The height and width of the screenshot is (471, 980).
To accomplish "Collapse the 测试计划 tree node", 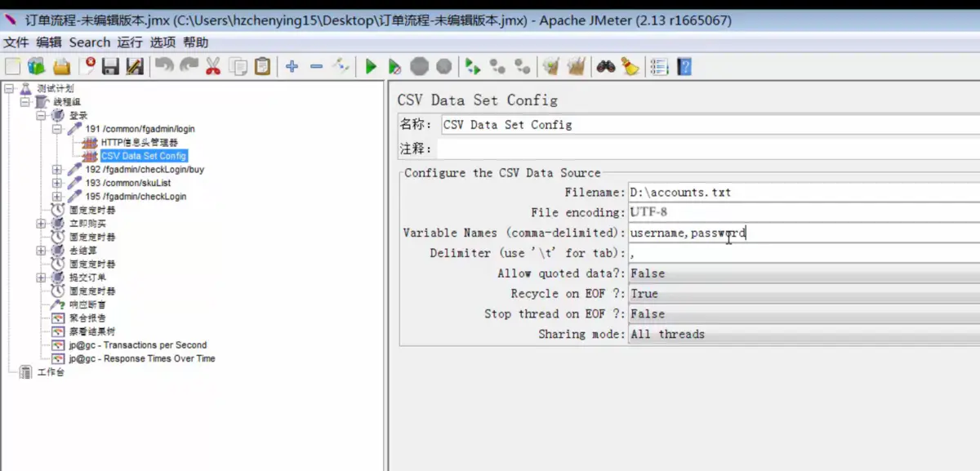I will click(x=9, y=88).
